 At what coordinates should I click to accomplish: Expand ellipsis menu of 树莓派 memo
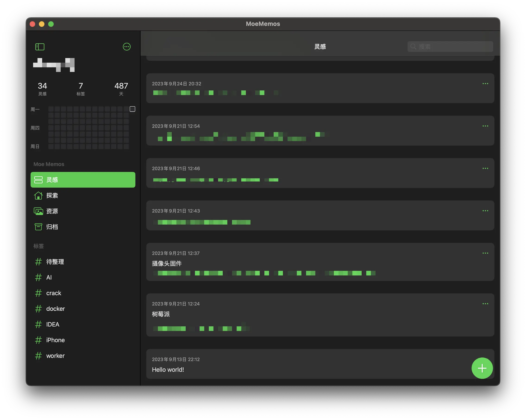coord(485,304)
